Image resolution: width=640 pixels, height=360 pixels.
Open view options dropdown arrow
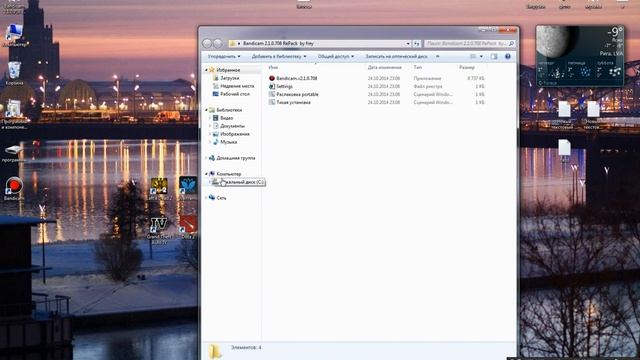[x=481, y=56]
